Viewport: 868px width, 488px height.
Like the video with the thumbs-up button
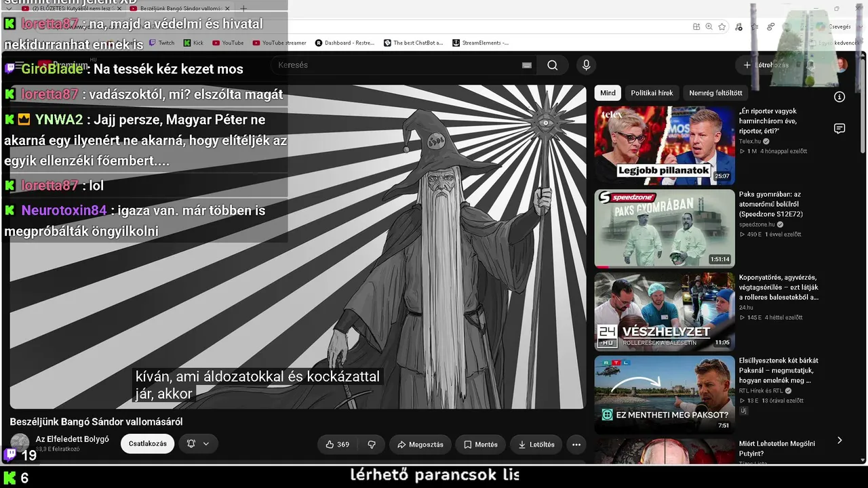(337, 445)
